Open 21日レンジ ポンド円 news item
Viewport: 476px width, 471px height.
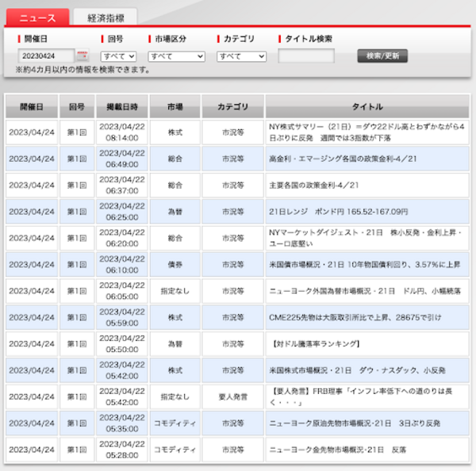[339, 212]
